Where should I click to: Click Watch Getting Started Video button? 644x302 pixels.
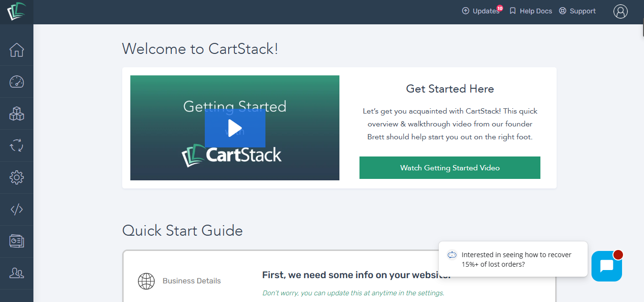(x=450, y=168)
